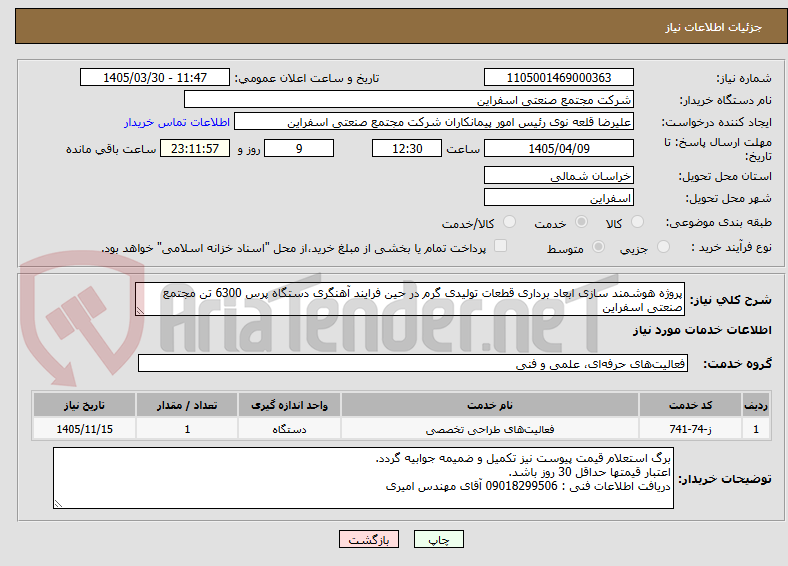The width and height of the screenshot is (788, 566).
Task: Click the شماره نیاز field 1105001469000363
Action: [x=558, y=77]
